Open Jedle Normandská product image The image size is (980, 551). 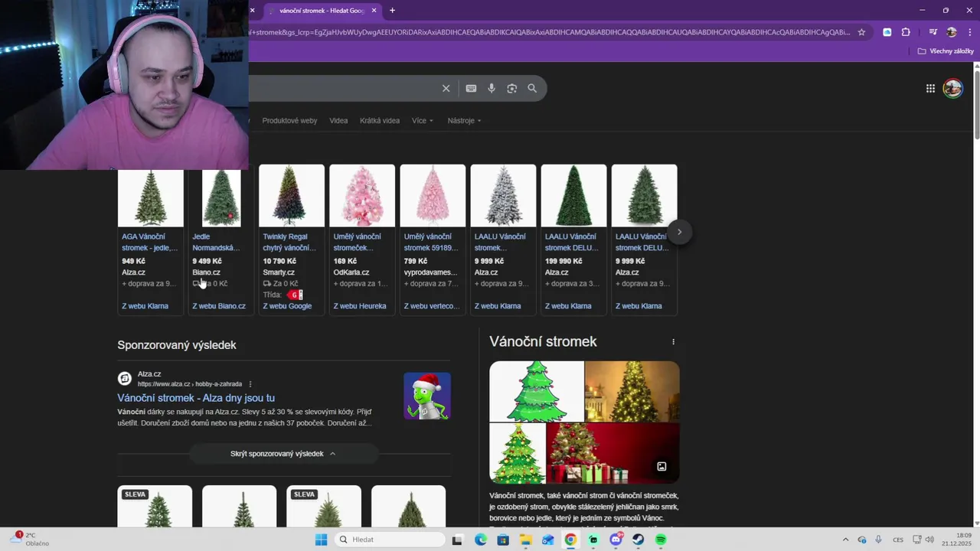pyautogui.click(x=220, y=198)
